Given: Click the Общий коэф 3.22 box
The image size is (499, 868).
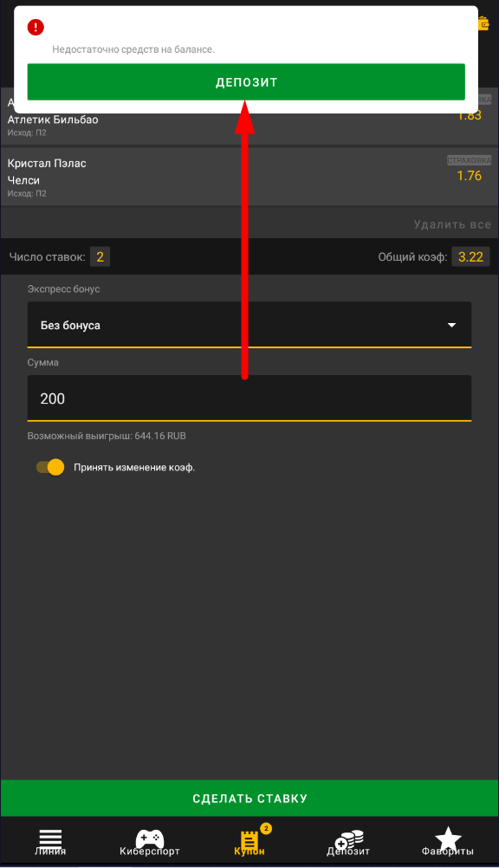Looking at the screenshot, I should pyautogui.click(x=470, y=257).
